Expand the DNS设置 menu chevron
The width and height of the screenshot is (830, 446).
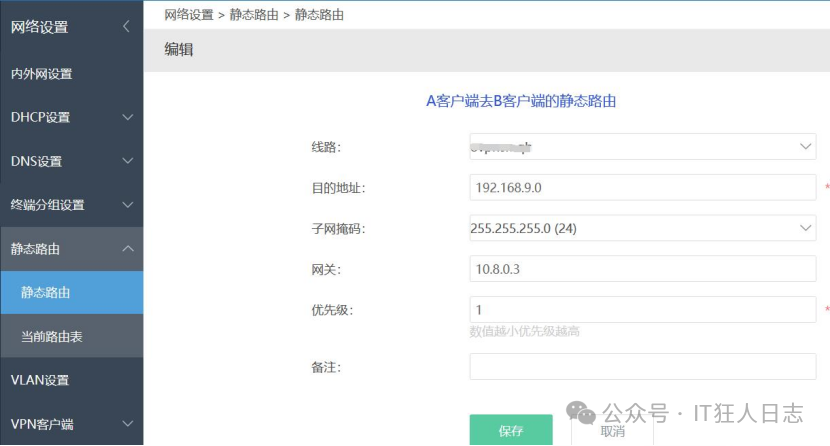coord(128,160)
